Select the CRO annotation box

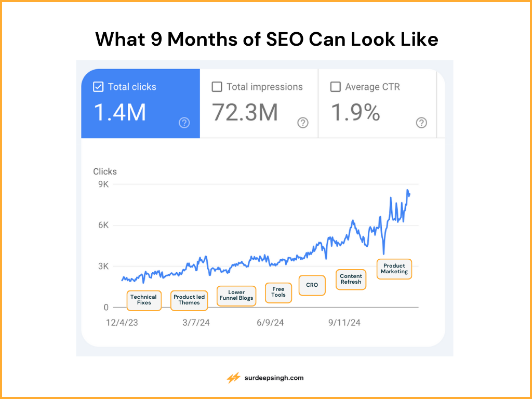tap(312, 285)
